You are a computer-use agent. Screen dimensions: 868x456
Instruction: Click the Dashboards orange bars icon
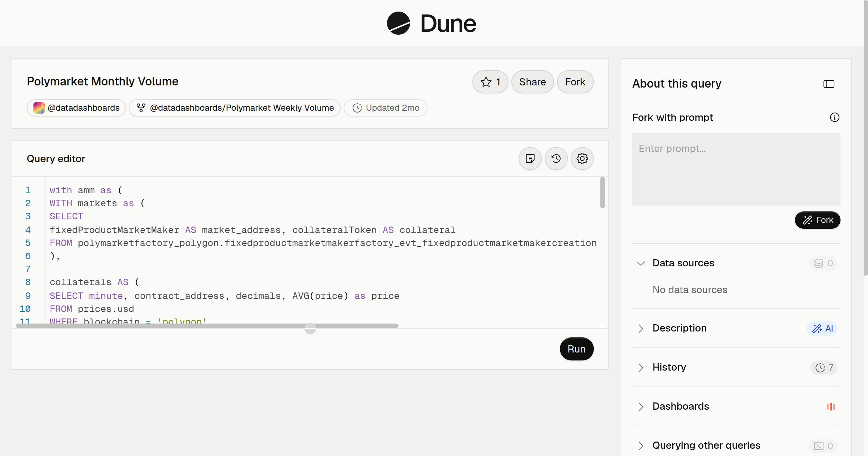tap(831, 406)
